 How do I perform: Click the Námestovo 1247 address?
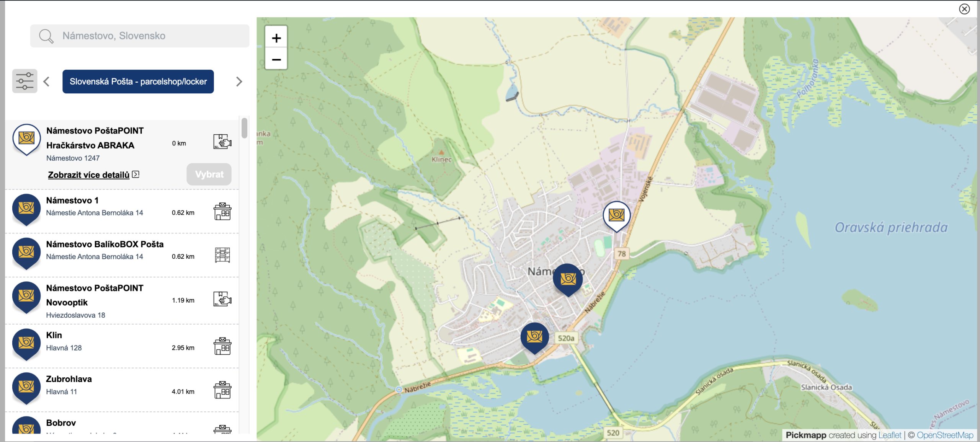[73, 158]
